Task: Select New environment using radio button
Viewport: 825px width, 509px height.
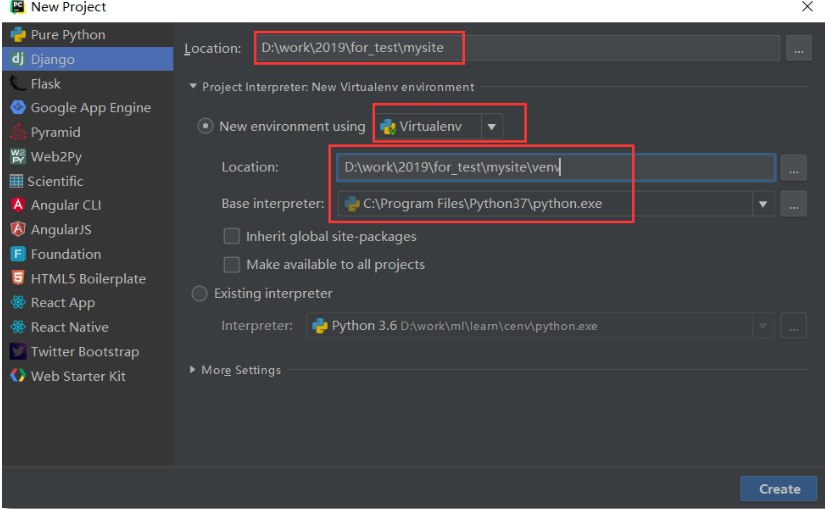Action: click(205, 126)
